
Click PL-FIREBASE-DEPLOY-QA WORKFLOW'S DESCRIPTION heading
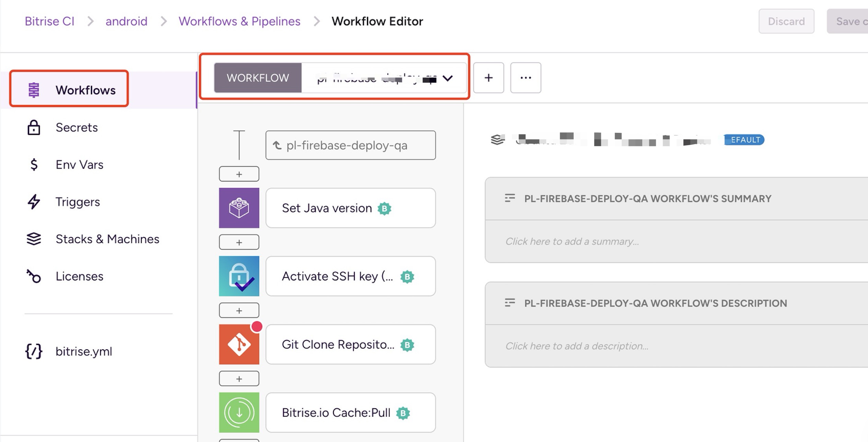[655, 303]
